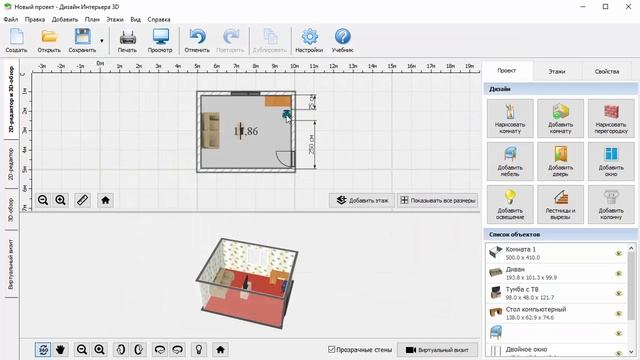
Task: Click the Создать new project icon
Action: [16, 40]
